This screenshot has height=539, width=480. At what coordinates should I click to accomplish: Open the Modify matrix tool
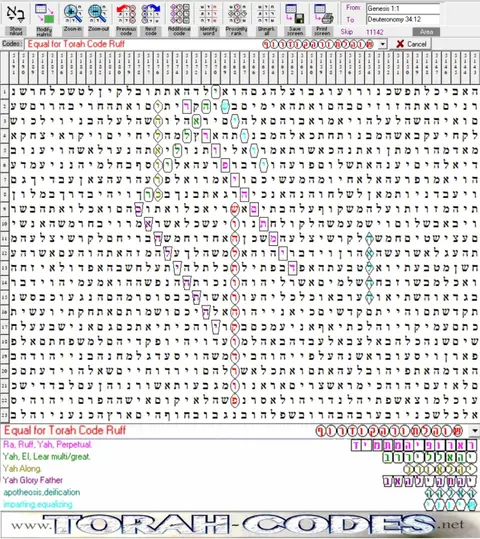[44, 19]
